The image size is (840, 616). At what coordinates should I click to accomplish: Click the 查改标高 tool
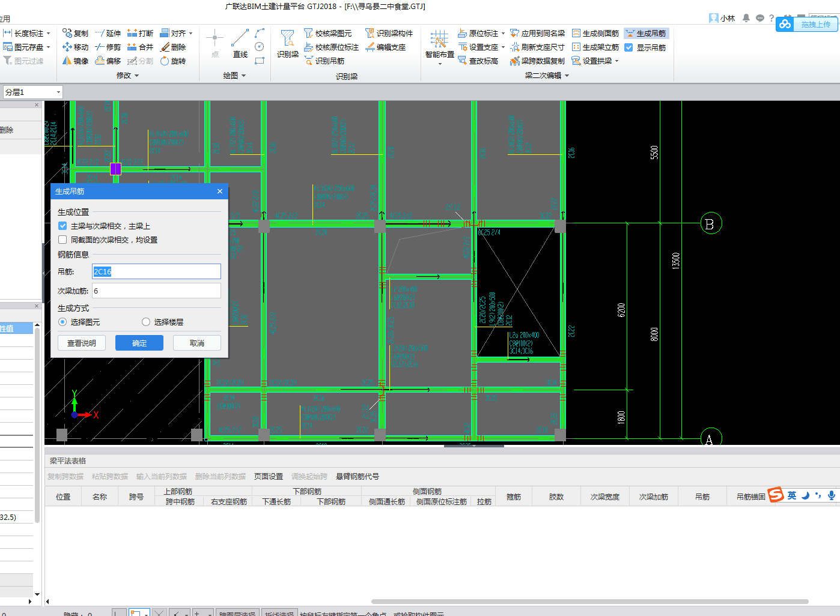(x=478, y=61)
